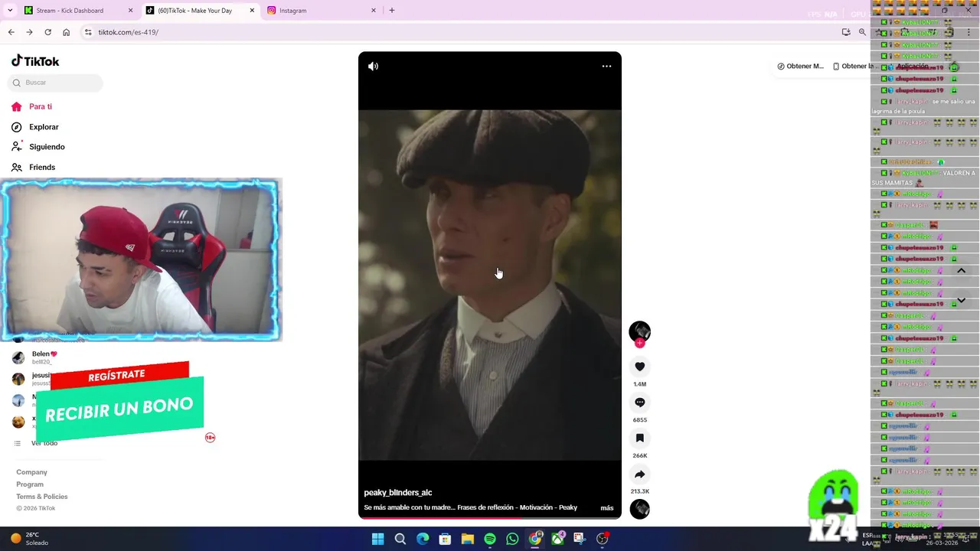This screenshot has height=551, width=980.
Task: Go back in the browser
Action: click(11, 32)
